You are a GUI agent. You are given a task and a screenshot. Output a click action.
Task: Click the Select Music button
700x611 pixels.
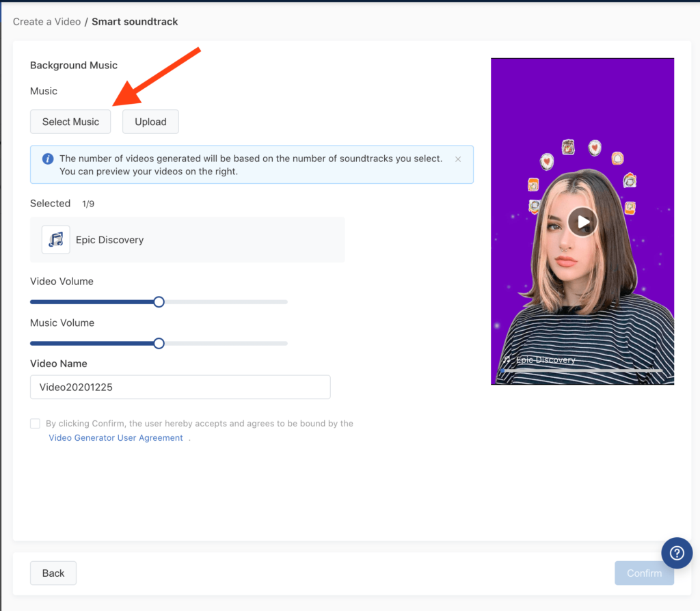coord(70,122)
